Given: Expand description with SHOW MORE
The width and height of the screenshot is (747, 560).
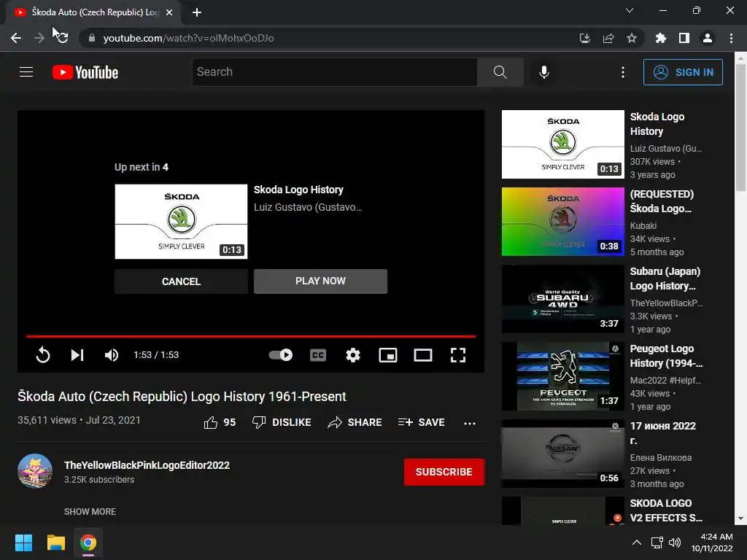Looking at the screenshot, I should [90, 511].
